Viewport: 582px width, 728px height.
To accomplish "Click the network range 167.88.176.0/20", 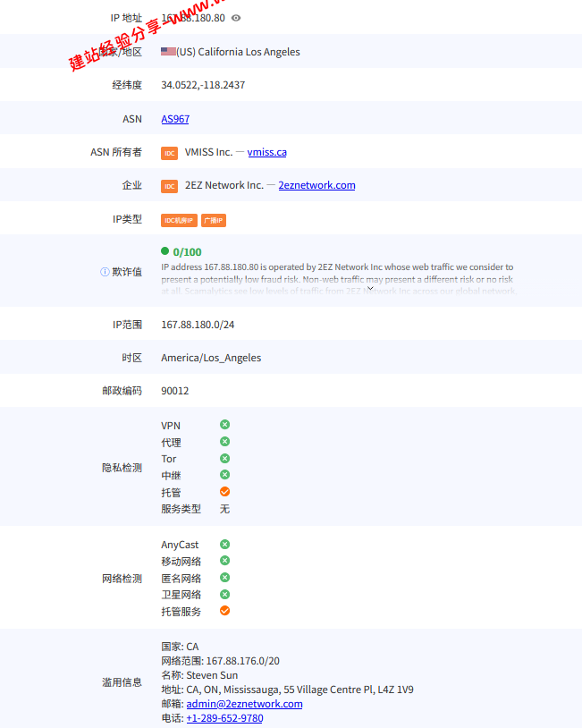I will click(x=243, y=661).
